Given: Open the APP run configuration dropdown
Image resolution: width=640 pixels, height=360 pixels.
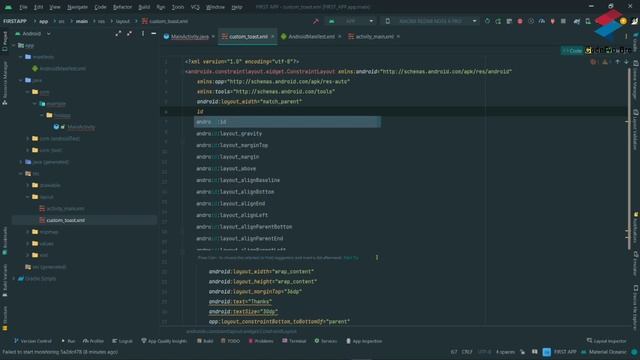Looking at the screenshot, I should pos(351,21).
